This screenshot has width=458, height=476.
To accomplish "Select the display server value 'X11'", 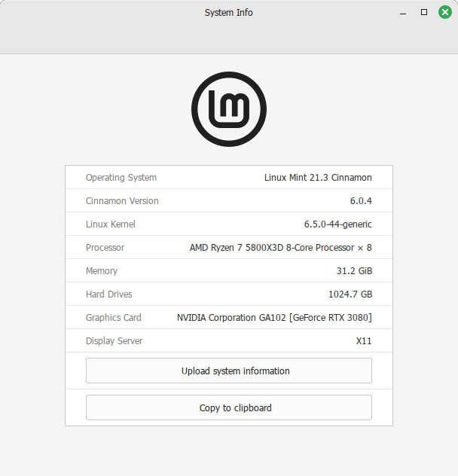I will pos(364,341).
